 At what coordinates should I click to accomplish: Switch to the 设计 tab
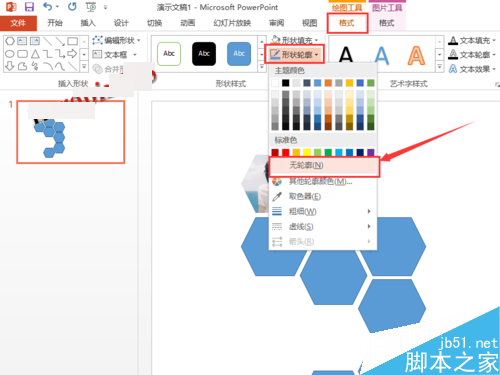[121, 23]
